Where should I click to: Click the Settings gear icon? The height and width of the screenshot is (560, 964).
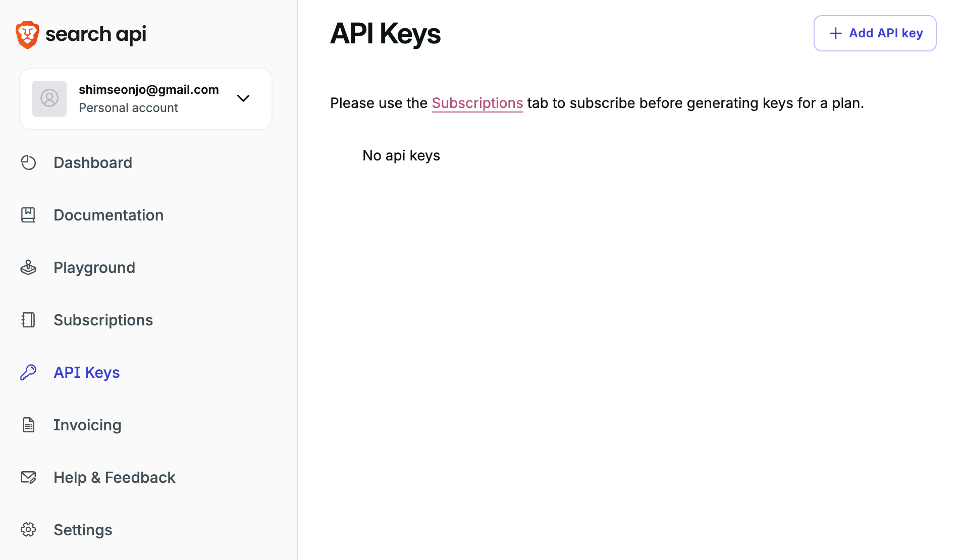click(28, 530)
